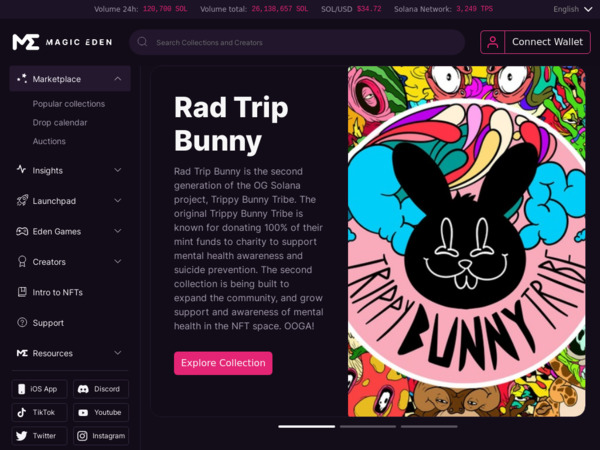Image resolution: width=600 pixels, height=450 pixels.
Task: Open the Discord link button
Action: point(101,389)
